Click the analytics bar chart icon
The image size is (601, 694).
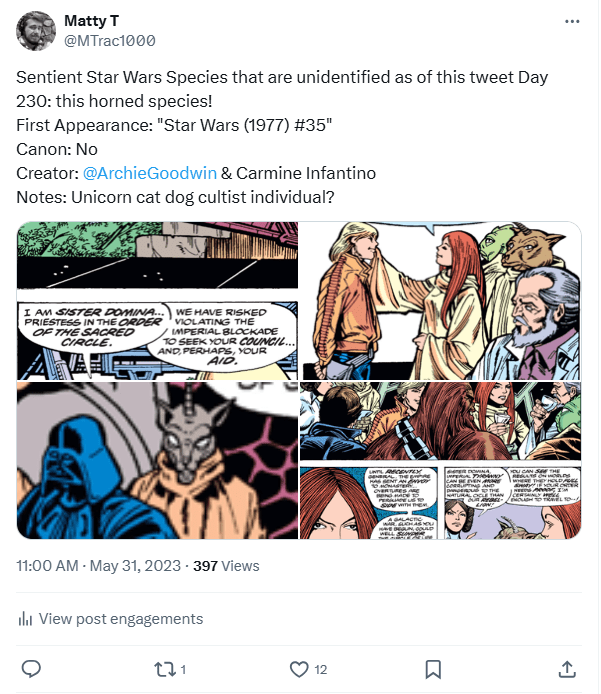[25, 619]
